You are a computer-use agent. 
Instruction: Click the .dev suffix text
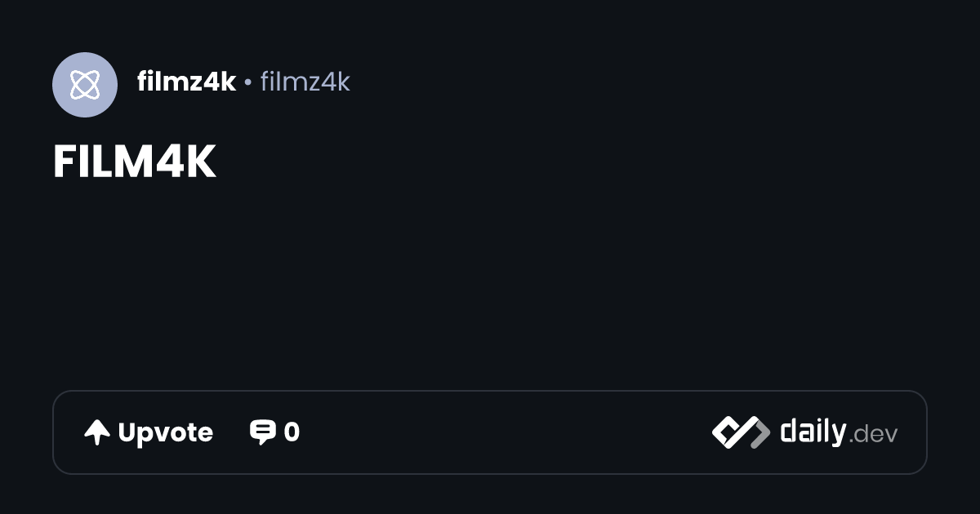click(x=873, y=435)
